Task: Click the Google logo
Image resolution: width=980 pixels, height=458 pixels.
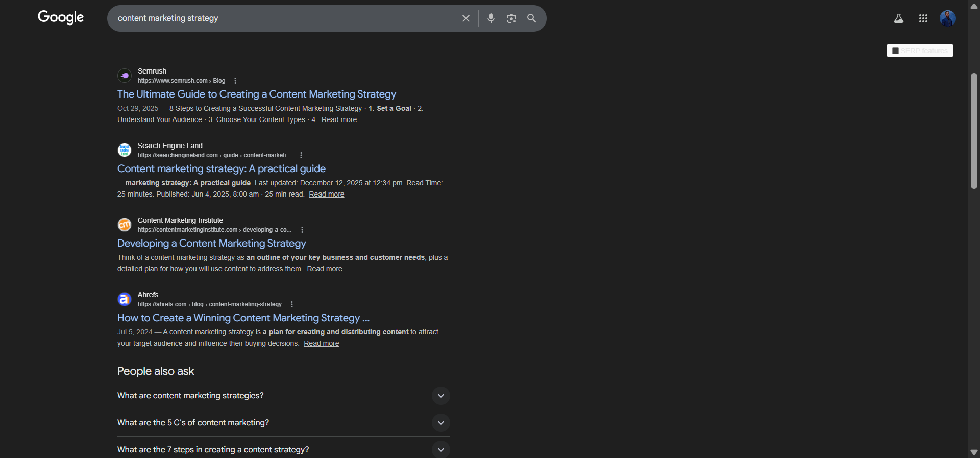Action: pos(61,17)
